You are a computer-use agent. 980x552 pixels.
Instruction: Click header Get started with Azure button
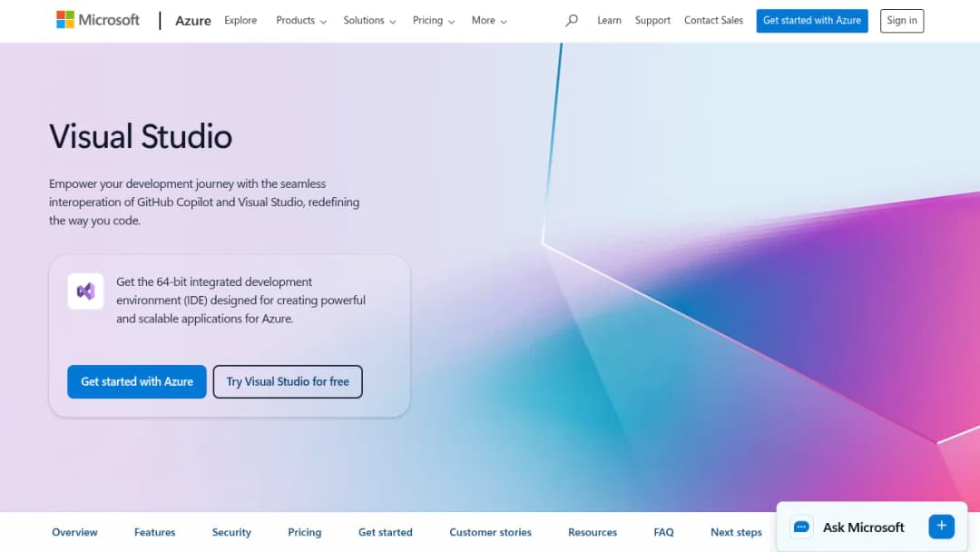tap(812, 21)
